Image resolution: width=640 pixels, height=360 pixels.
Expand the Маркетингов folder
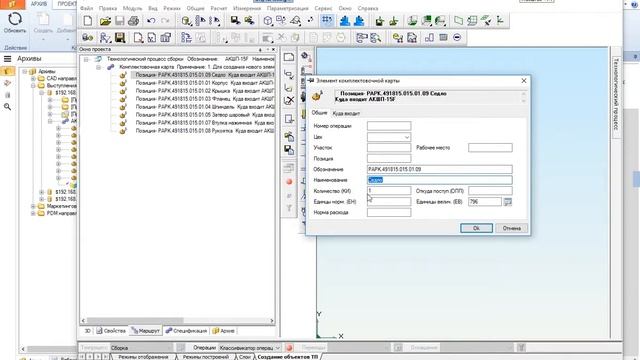coord(33,206)
